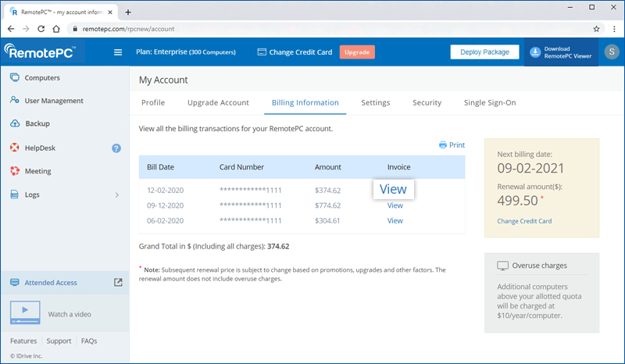
Task: Click the Card Number column header
Action: [241, 167]
